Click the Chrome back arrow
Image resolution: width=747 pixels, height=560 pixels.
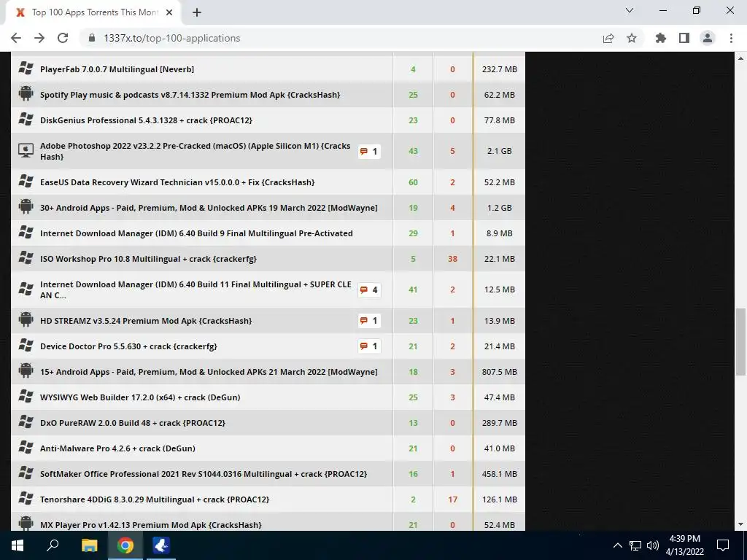click(16, 38)
